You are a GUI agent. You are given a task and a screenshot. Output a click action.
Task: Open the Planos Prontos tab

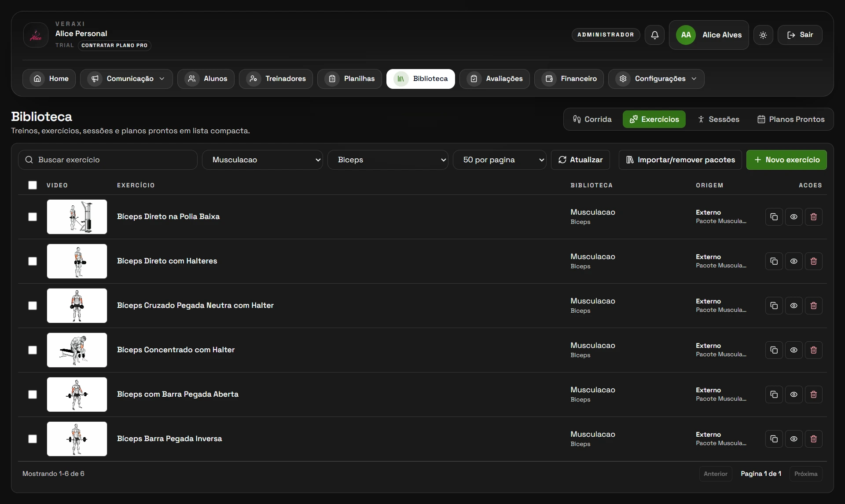[791, 119]
